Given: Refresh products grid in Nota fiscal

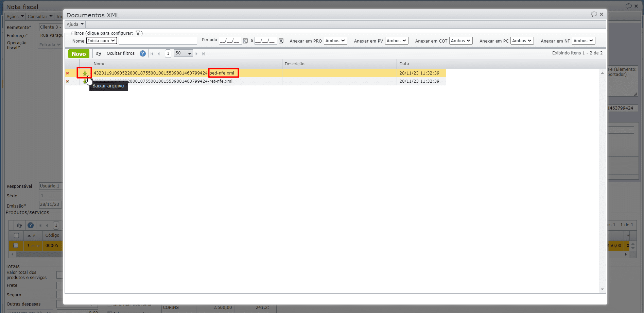Looking at the screenshot, I should point(19,225).
